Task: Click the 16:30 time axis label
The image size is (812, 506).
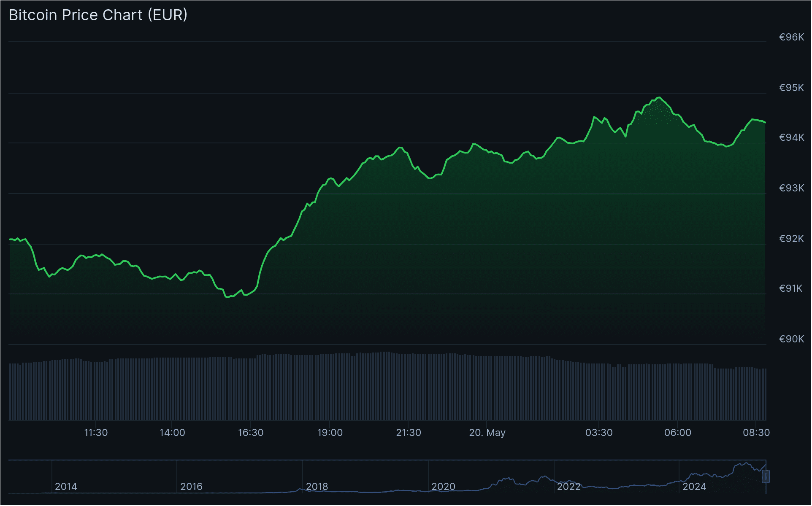Action: [251, 433]
